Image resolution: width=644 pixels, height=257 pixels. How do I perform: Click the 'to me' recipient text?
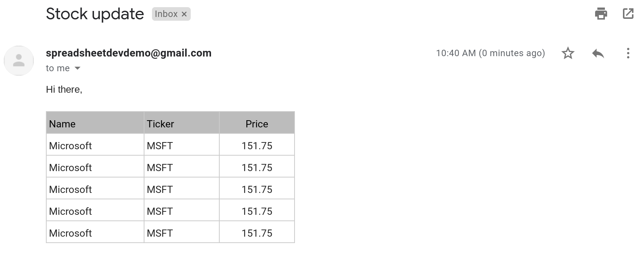(x=58, y=68)
